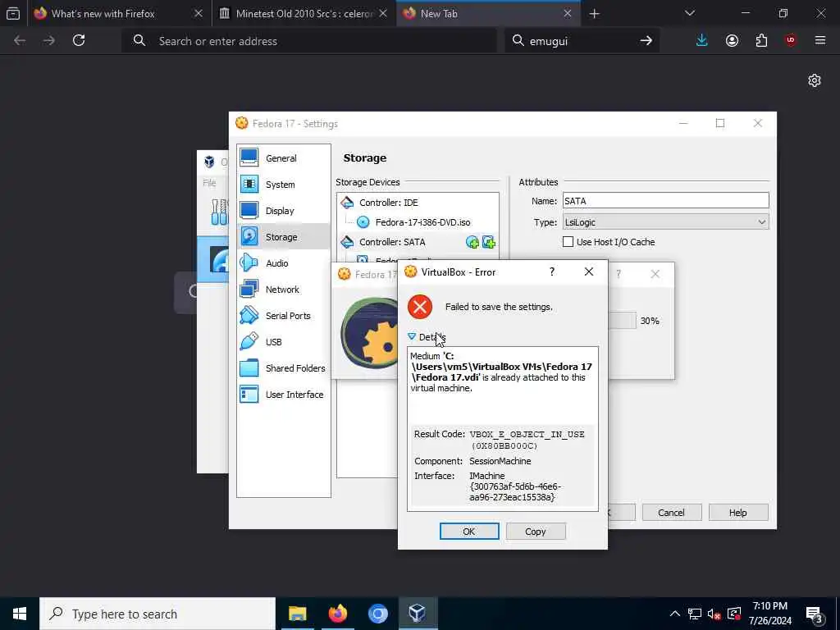Open Firefox from the taskbar
This screenshot has width=840, height=630.
(x=337, y=614)
